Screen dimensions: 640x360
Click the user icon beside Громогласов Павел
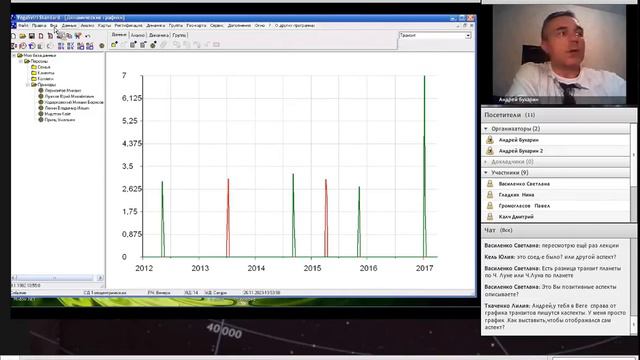coord(490,206)
